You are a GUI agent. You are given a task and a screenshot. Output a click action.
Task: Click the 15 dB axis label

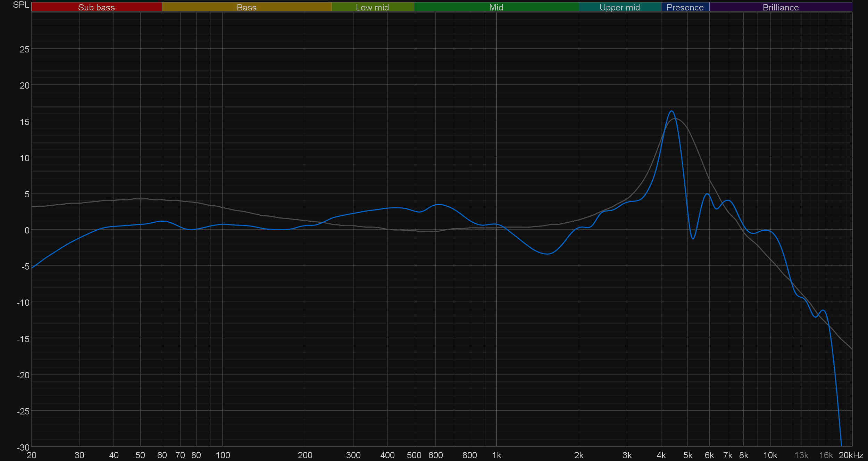click(24, 122)
